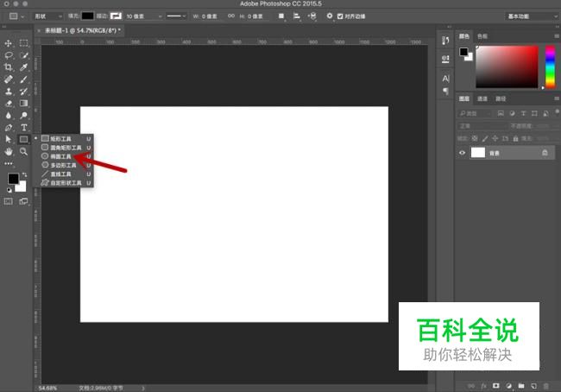Screen dimensions: 561x392
Task: Switch to the 通道 tab
Action: point(482,98)
